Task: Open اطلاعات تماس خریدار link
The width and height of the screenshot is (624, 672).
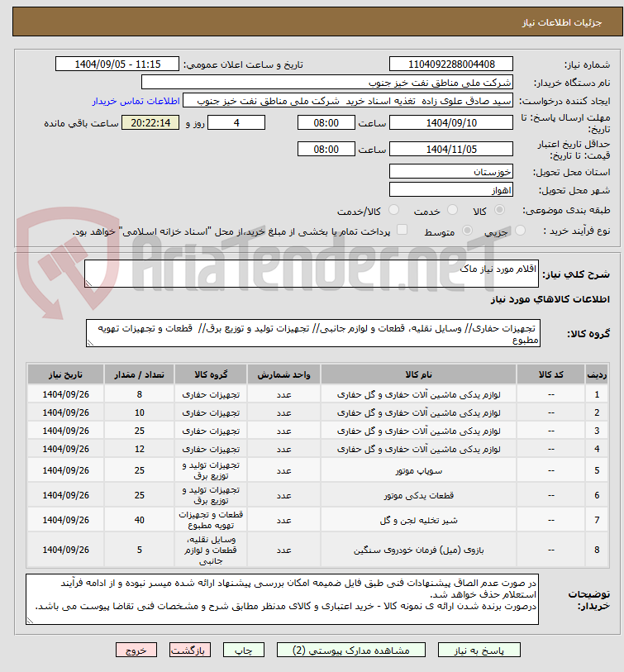Action: pos(136,101)
